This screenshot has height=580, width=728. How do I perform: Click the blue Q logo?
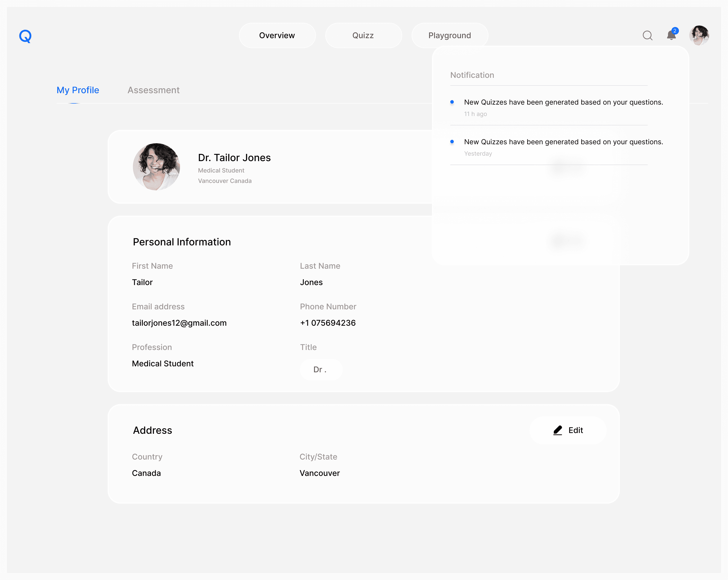[25, 36]
